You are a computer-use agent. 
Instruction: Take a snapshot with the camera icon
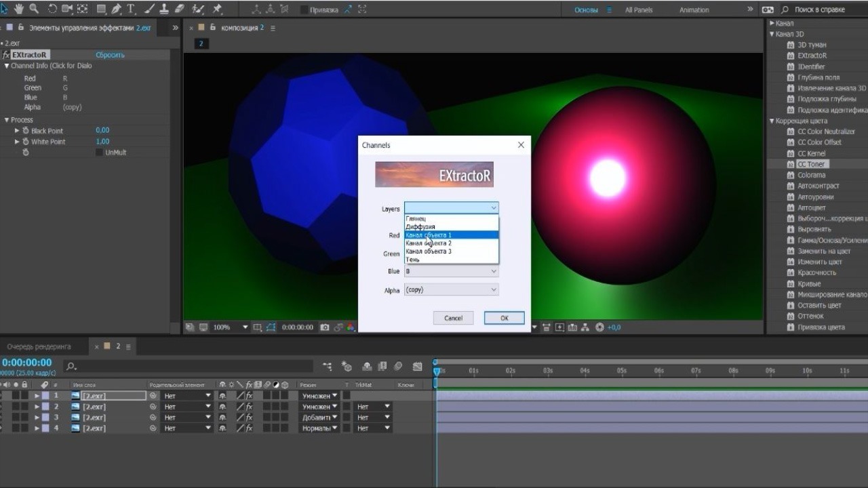[325, 327]
